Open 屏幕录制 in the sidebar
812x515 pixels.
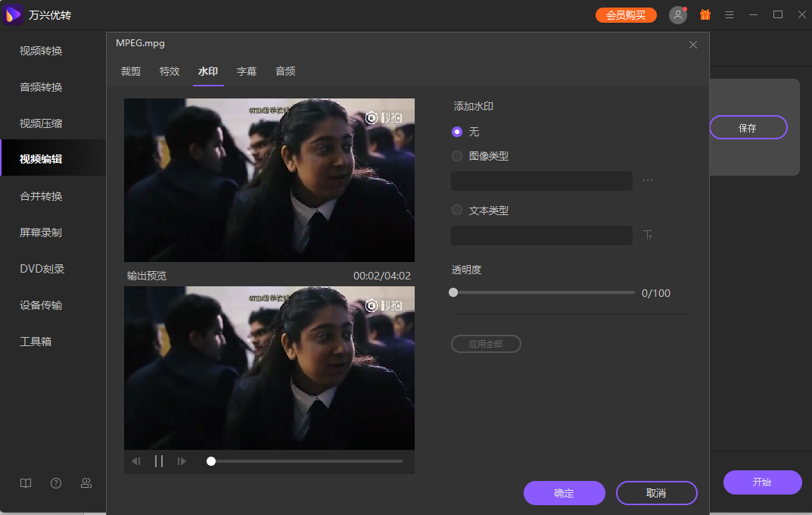41,233
